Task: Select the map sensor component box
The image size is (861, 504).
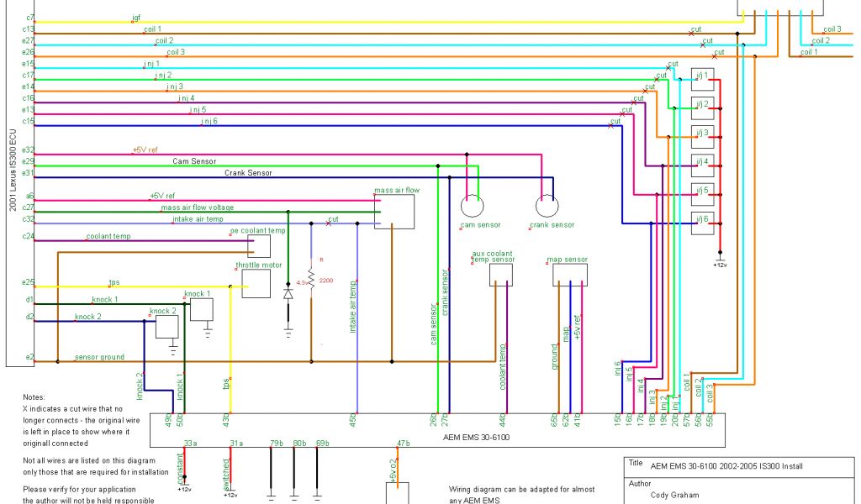Action: coord(569,275)
